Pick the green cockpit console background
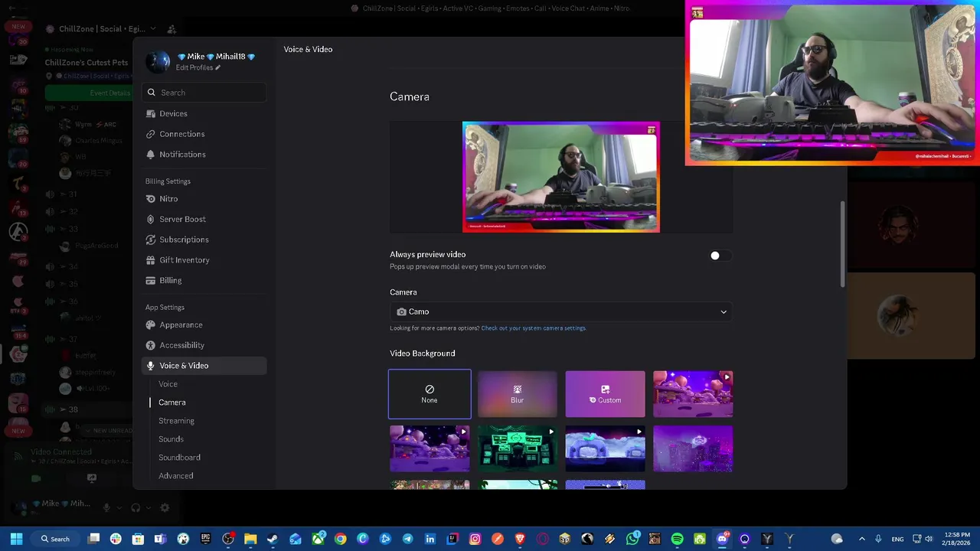Viewport: 980px width, 551px height. point(518,449)
